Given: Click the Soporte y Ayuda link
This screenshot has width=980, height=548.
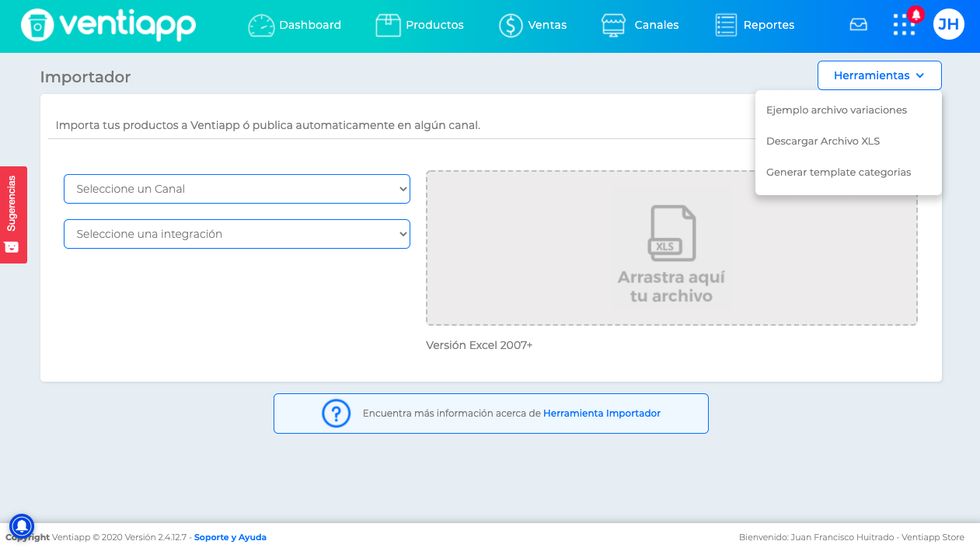Looking at the screenshot, I should pyautogui.click(x=230, y=537).
